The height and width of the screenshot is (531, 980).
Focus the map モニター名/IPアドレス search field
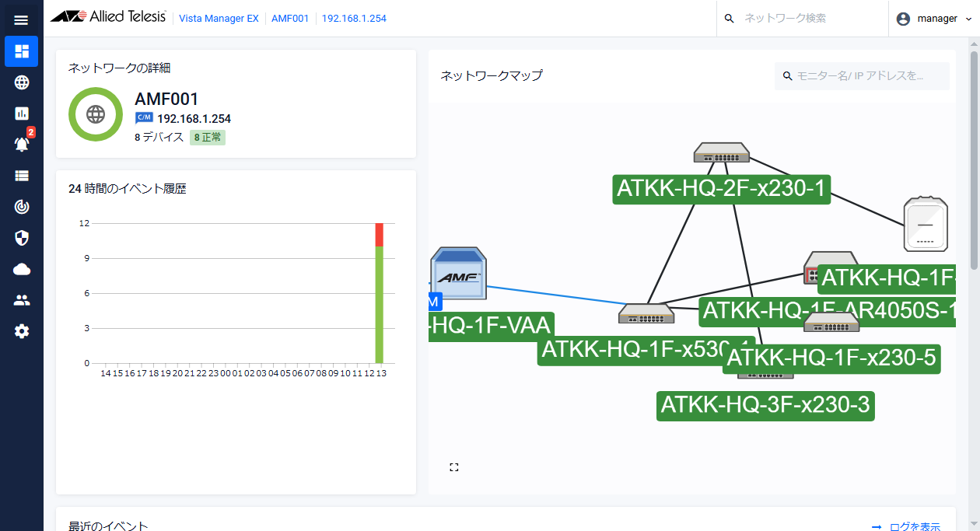coord(862,76)
